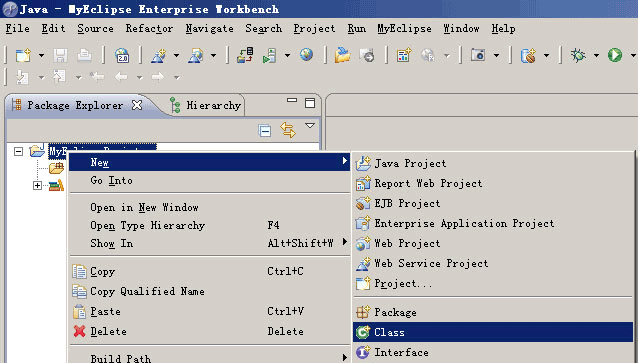The image size is (638, 363).
Task: Switch to the Hierarchy tab
Action: click(x=206, y=105)
